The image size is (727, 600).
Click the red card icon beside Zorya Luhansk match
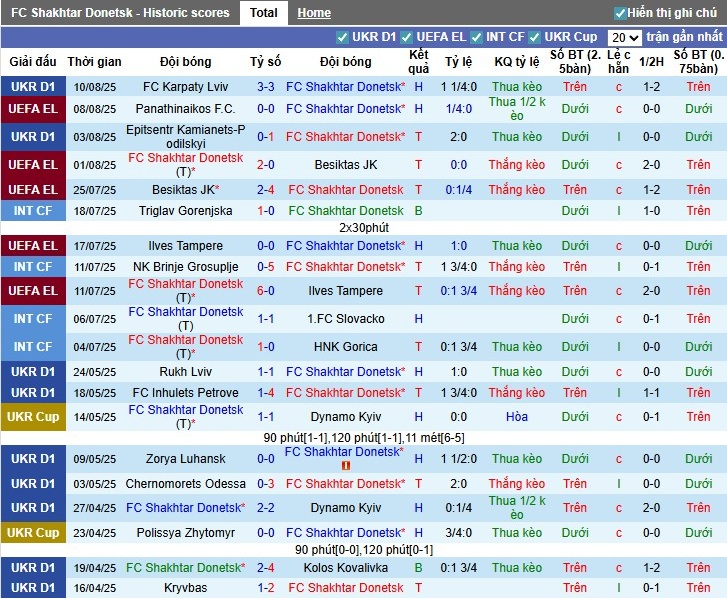click(345, 466)
